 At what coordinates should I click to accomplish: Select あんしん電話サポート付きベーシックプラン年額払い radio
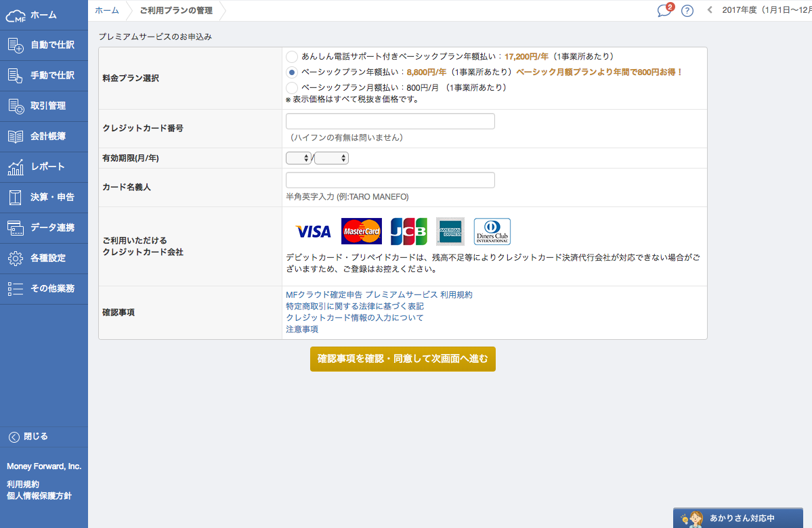(x=292, y=56)
